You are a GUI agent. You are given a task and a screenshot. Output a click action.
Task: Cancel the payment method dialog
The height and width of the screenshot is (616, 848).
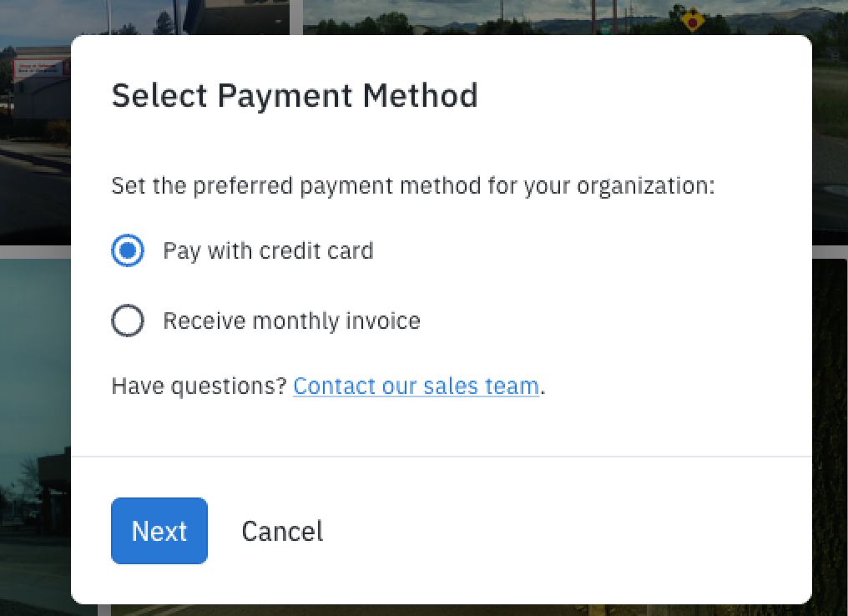(282, 531)
